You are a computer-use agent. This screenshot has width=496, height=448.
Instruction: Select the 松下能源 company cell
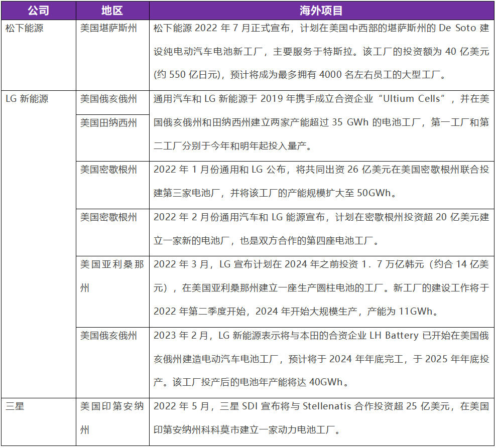click(39, 55)
